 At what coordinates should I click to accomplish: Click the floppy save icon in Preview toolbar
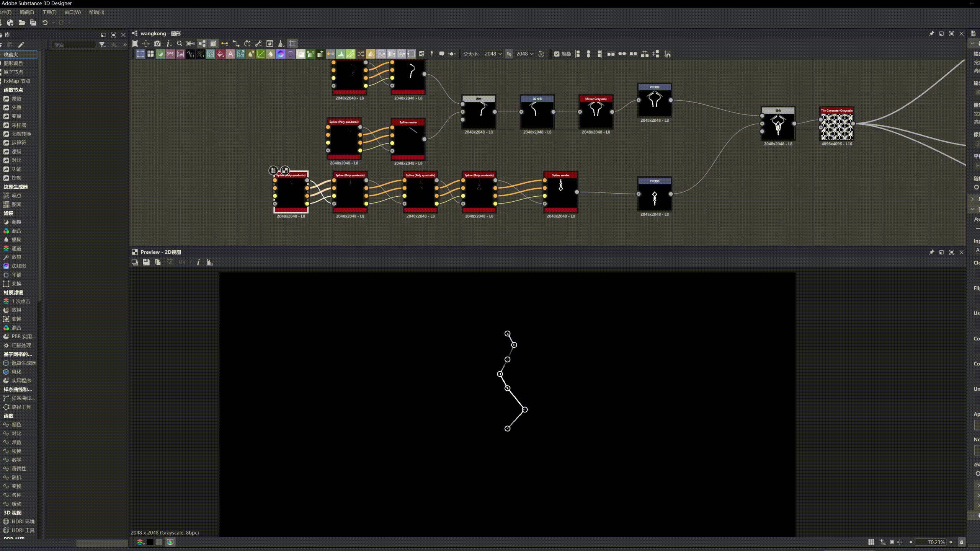[x=146, y=262]
